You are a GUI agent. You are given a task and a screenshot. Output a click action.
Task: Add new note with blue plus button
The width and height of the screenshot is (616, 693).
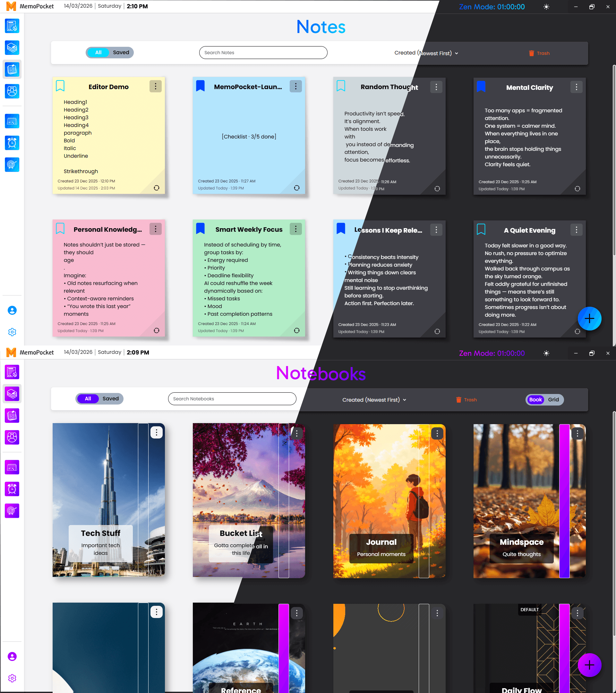[x=589, y=318]
